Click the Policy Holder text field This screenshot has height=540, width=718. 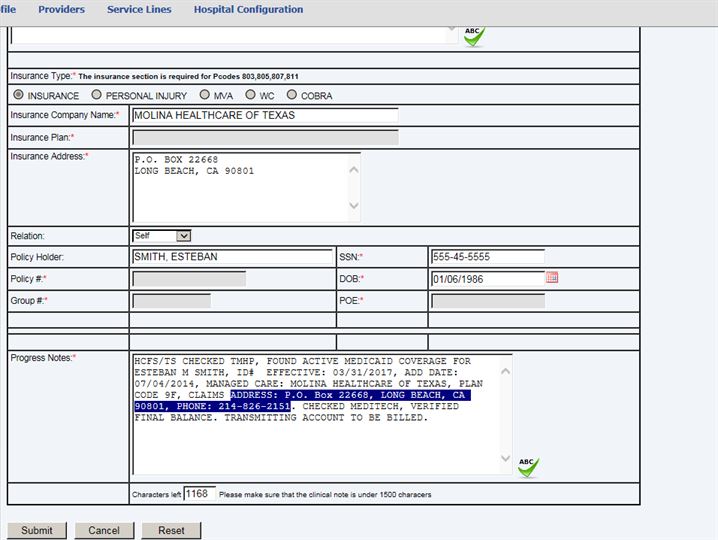tap(232, 257)
